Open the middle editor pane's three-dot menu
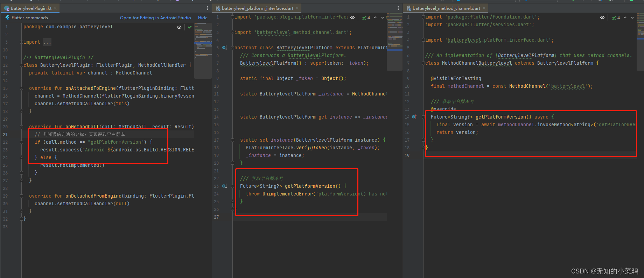This screenshot has height=278, width=644. [398, 8]
